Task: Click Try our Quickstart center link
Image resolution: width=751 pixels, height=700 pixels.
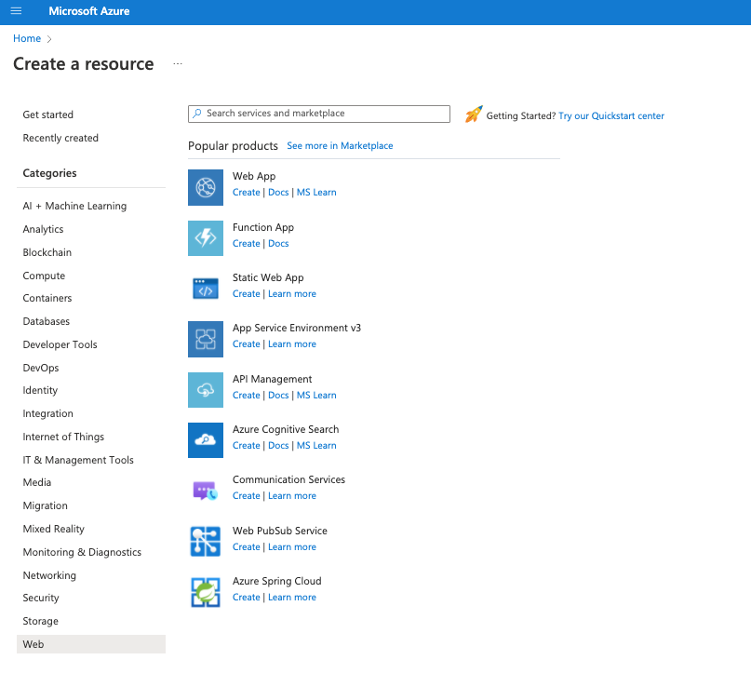Action: click(610, 115)
